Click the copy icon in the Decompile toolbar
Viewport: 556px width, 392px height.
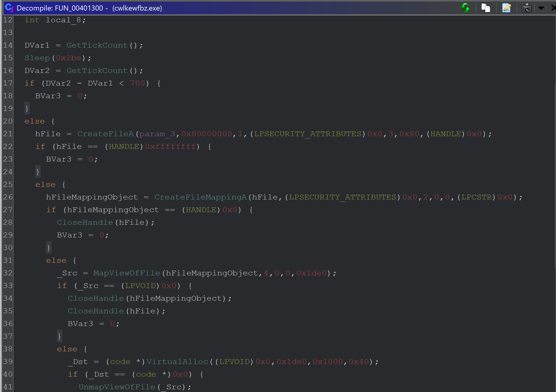[x=486, y=8]
